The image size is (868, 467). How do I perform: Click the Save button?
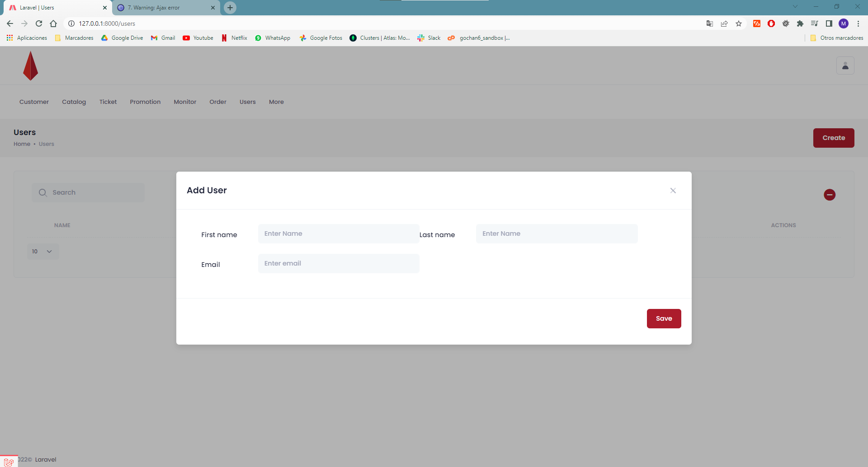[x=663, y=318]
